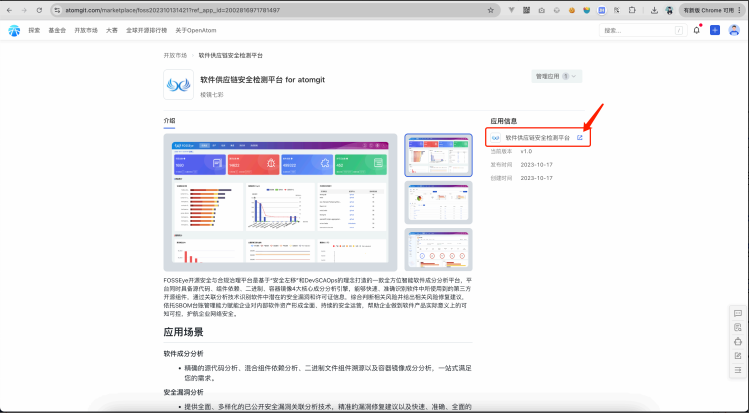Click the 棱镜七彩 publisher name
Screen dimensions: 749x413
click(212, 95)
